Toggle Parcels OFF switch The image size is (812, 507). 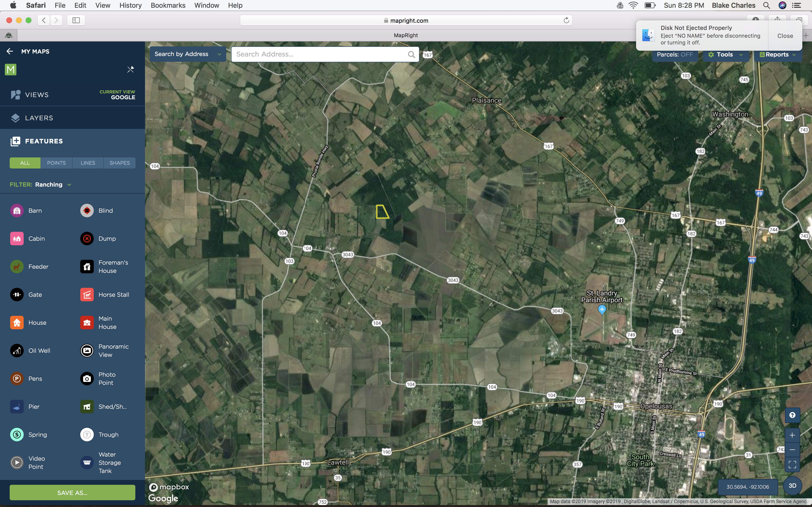tap(674, 55)
